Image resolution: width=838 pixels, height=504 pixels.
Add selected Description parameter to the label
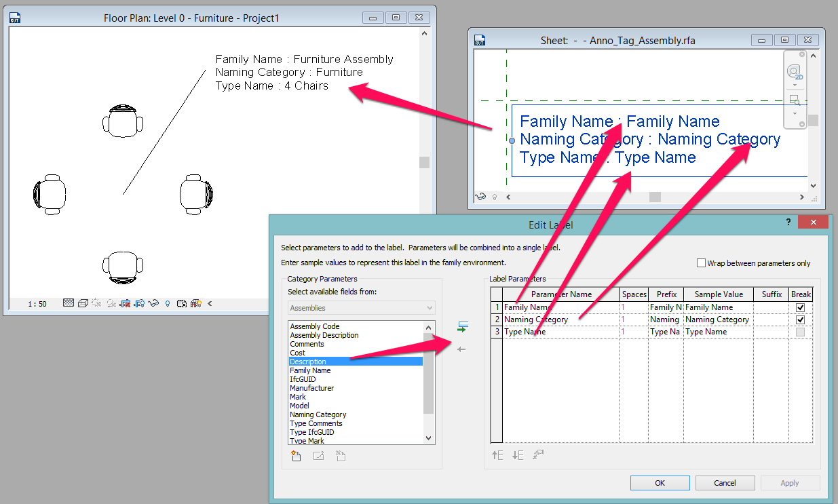(x=462, y=327)
